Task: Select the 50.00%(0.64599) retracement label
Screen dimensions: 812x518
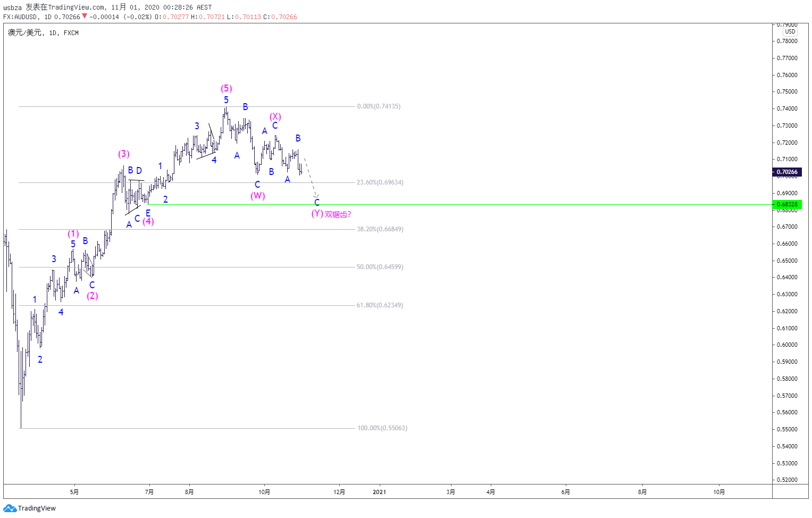Action: coord(380,267)
